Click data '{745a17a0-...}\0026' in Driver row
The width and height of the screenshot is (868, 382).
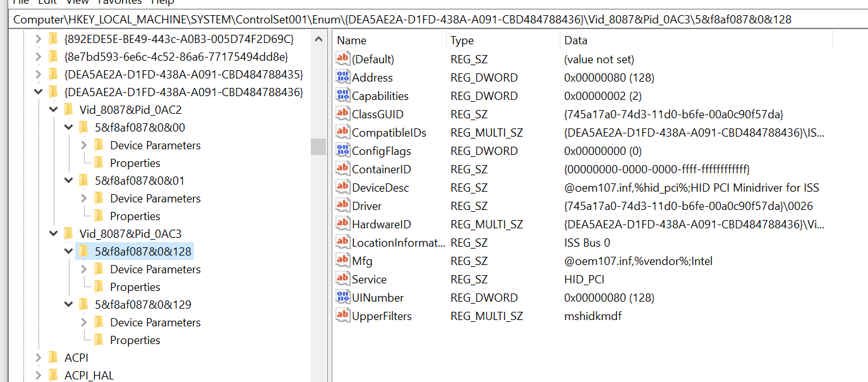click(x=689, y=206)
